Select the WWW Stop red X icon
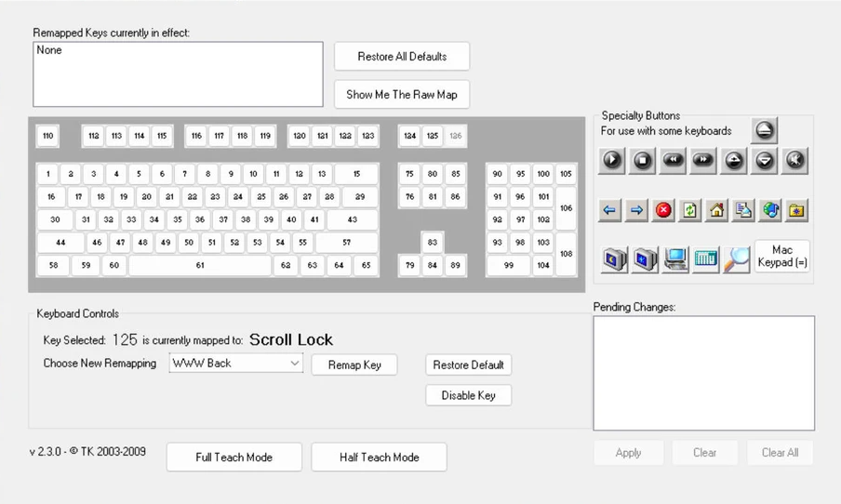Screen dimensions: 841x504 pos(662,210)
